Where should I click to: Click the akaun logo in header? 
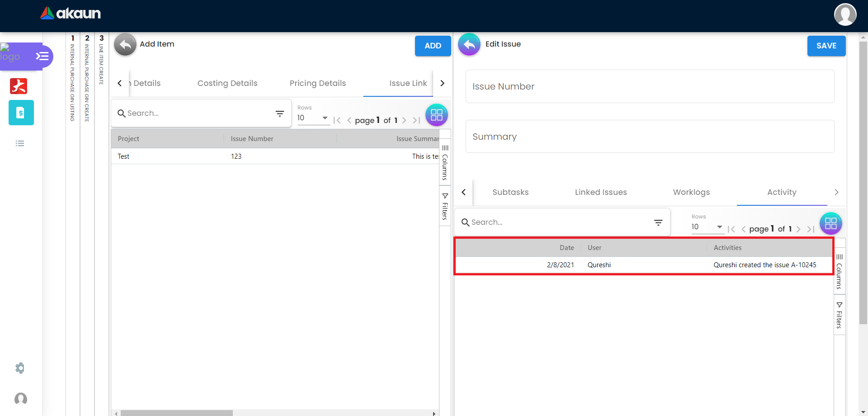[x=71, y=13]
